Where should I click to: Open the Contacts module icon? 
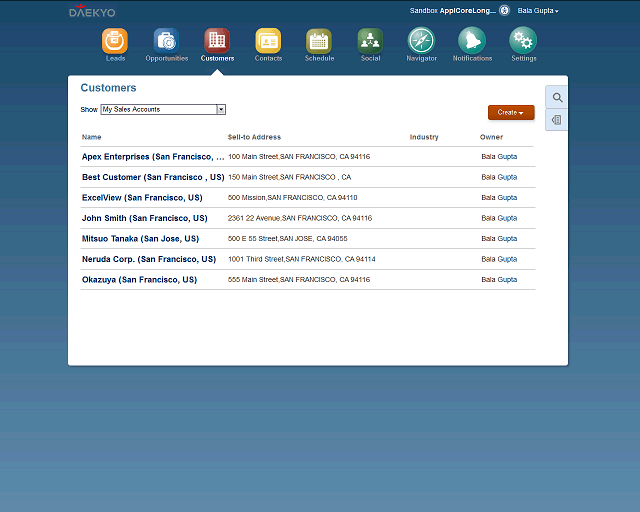(268, 41)
